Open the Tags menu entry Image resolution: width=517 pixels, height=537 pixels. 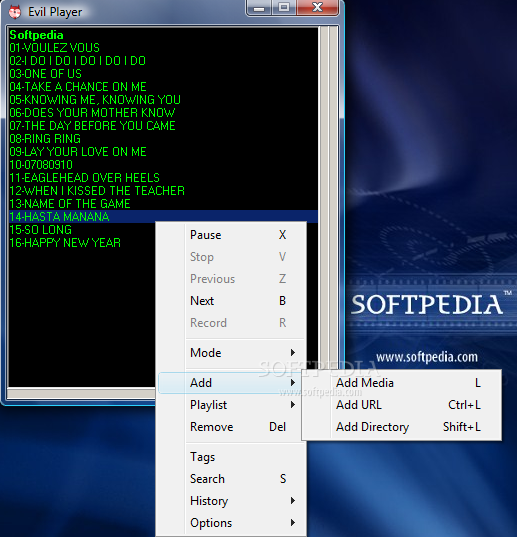click(231, 457)
